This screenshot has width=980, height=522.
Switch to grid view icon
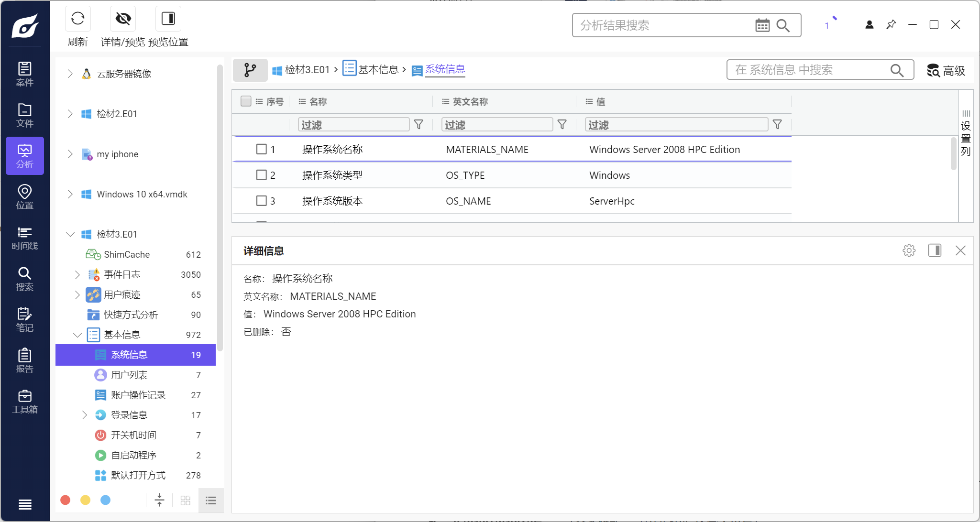point(186,500)
